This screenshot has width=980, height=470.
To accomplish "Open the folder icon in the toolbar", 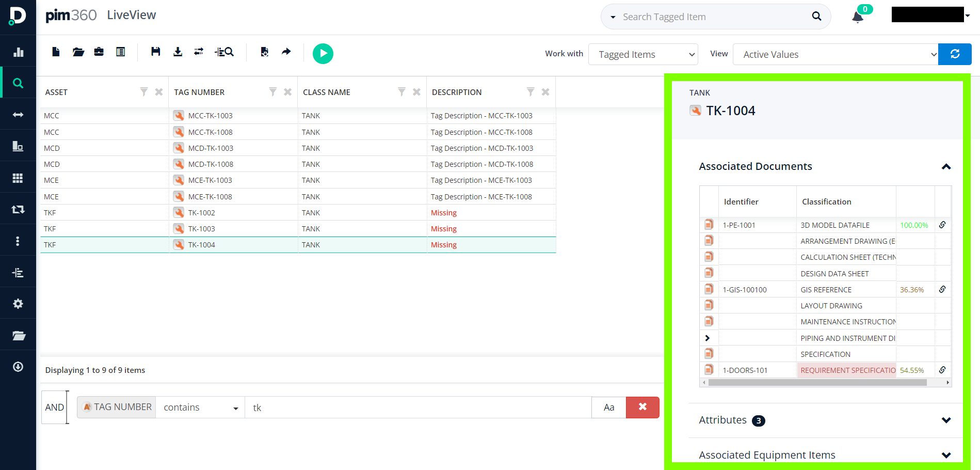I will (78, 52).
